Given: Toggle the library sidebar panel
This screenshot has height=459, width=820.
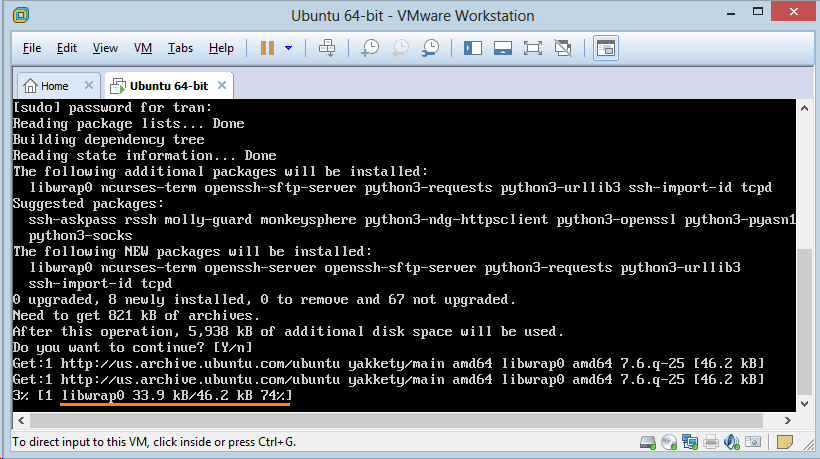Looking at the screenshot, I should (x=473, y=48).
